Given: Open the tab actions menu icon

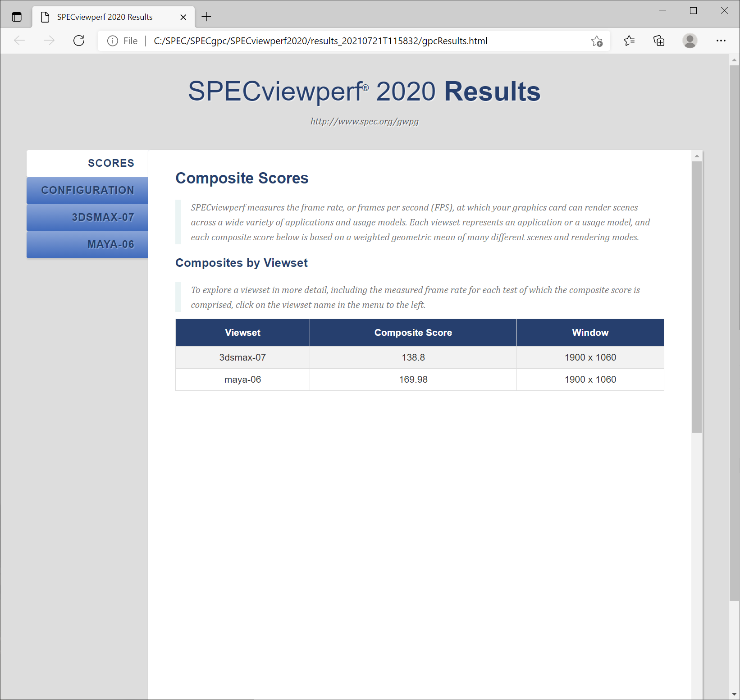Looking at the screenshot, I should click(17, 17).
